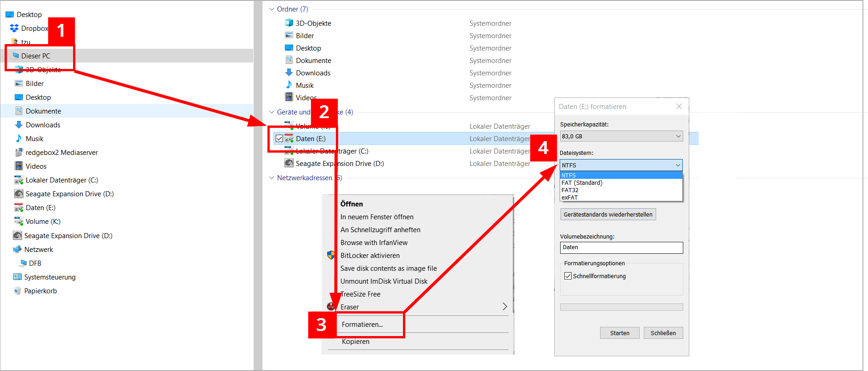The width and height of the screenshot is (868, 371).
Task: Toggle the Schnellformatierung checkbox
Action: (568, 276)
